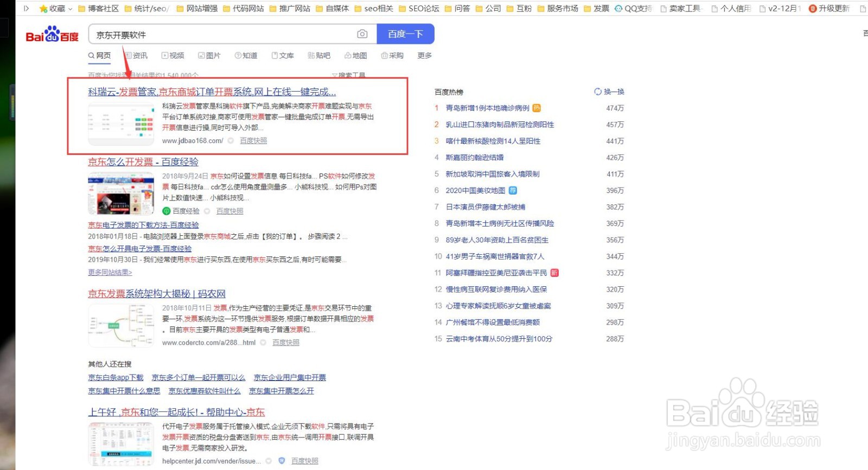Open hot topic 喀什最新核酸检测14人呈阳性
Image resolution: width=868 pixels, height=470 pixels.
pyautogui.click(x=493, y=141)
